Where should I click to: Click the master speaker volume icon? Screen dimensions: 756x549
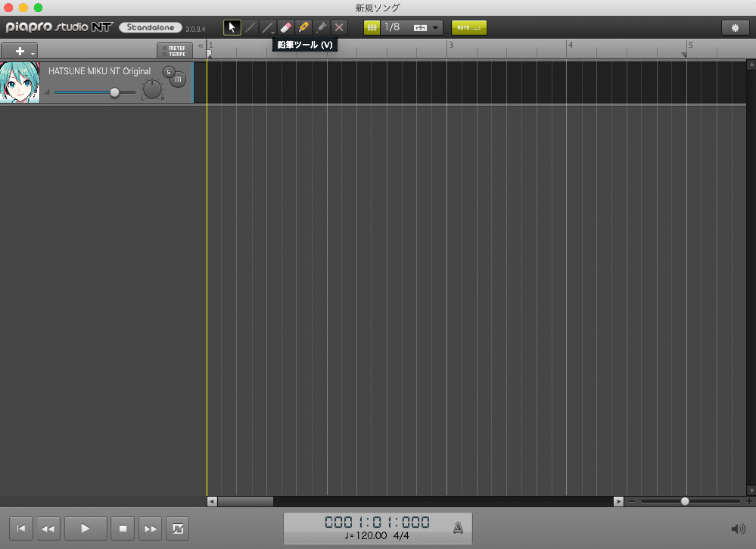click(x=738, y=529)
